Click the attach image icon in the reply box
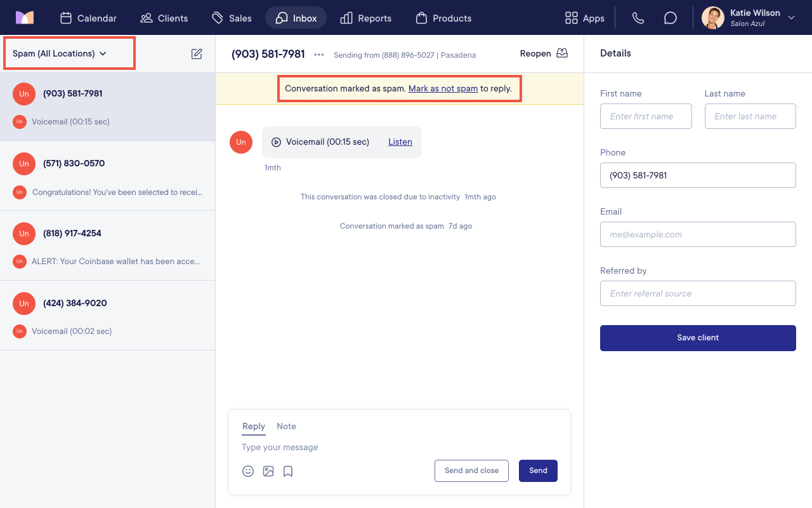Image resolution: width=812 pixels, height=508 pixels. pyautogui.click(x=268, y=471)
